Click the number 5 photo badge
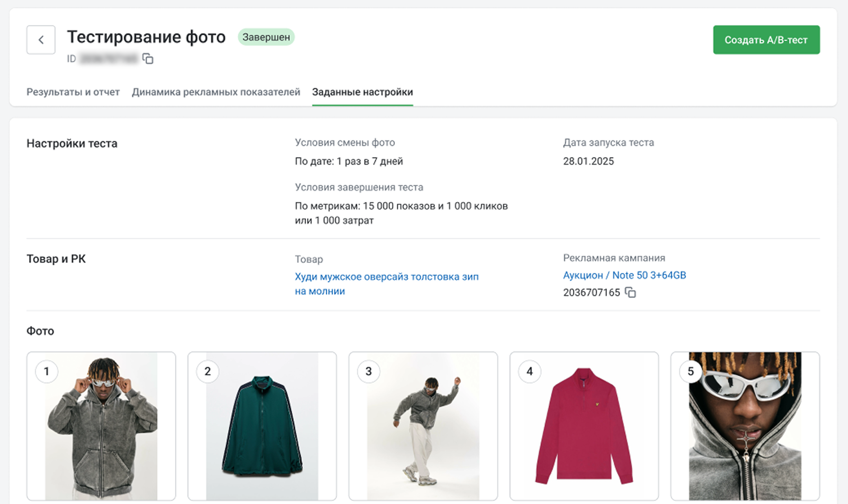 691,371
